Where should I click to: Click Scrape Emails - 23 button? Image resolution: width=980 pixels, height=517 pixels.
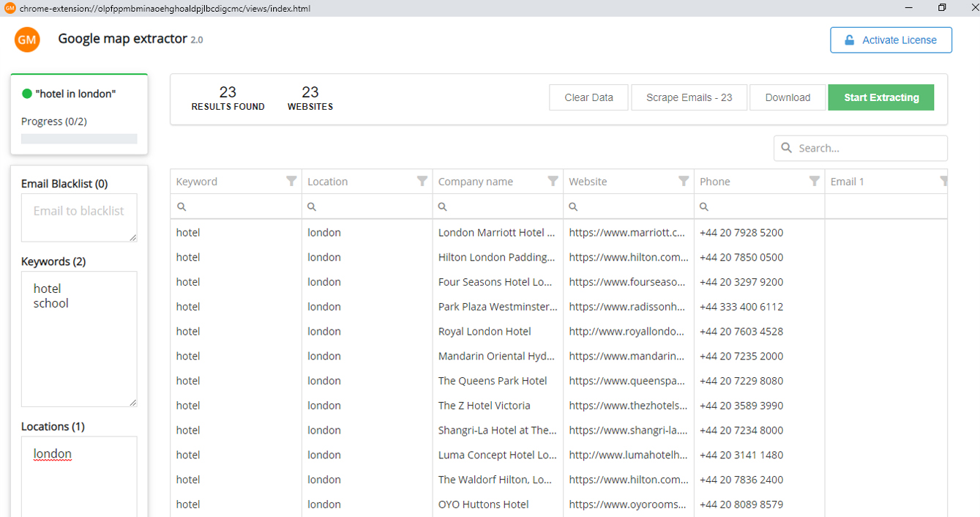(x=689, y=97)
